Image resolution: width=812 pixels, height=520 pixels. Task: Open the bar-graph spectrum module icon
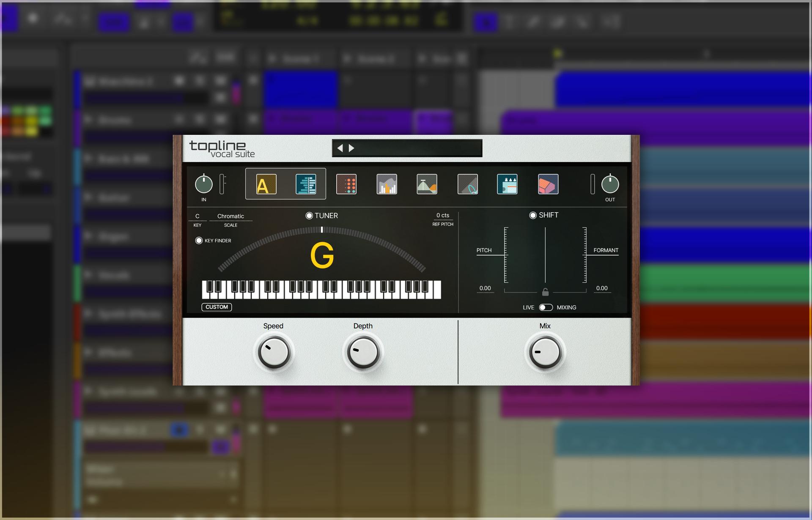(x=387, y=184)
